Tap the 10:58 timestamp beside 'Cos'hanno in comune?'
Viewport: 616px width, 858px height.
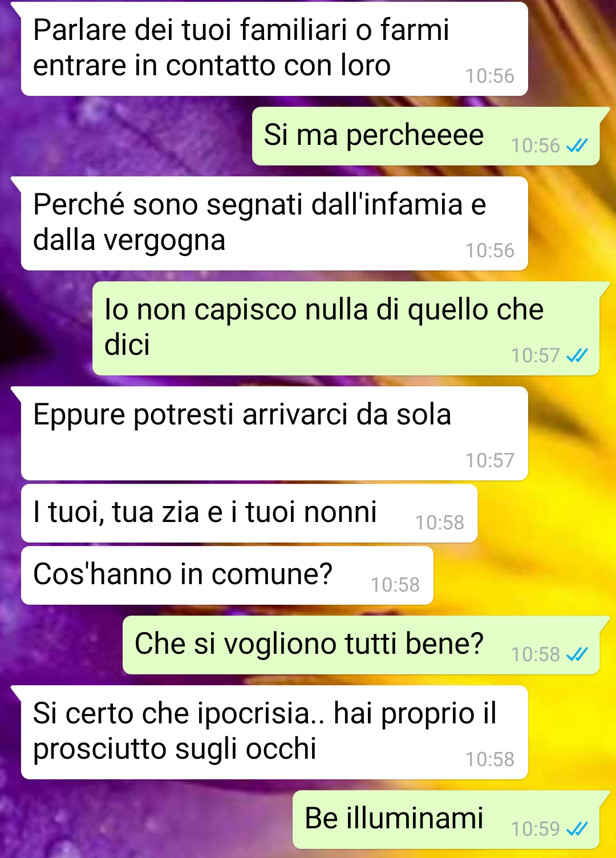pyautogui.click(x=395, y=585)
